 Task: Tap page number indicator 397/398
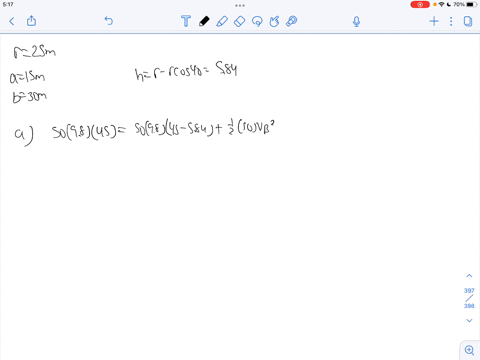(x=469, y=298)
